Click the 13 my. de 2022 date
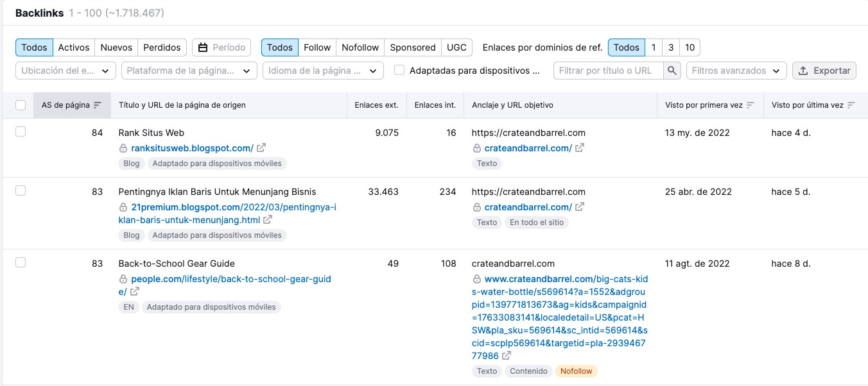 [x=697, y=133]
